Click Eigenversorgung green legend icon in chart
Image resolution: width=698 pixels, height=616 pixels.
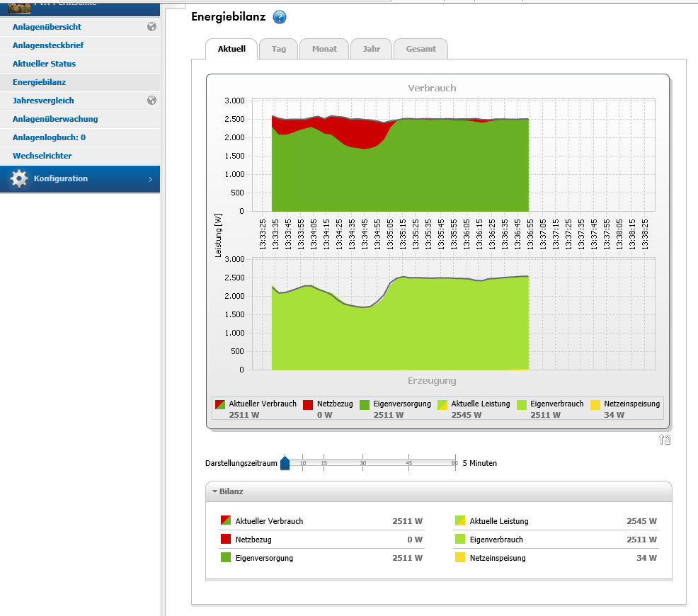coord(365,404)
